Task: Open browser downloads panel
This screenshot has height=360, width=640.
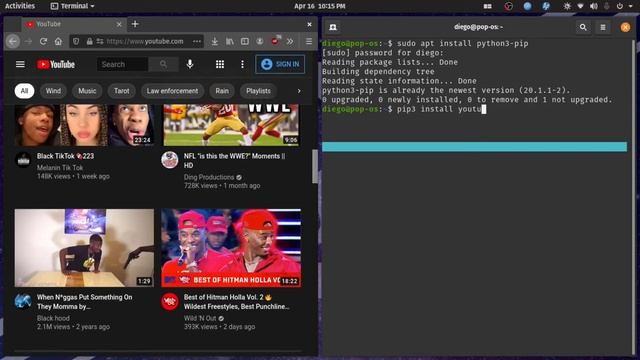Action: (214, 41)
